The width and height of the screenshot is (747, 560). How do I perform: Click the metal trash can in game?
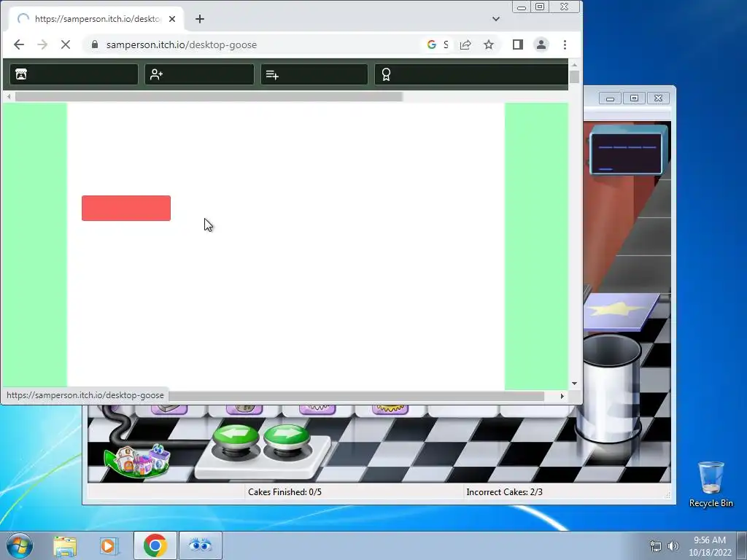click(x=611, y=388)
